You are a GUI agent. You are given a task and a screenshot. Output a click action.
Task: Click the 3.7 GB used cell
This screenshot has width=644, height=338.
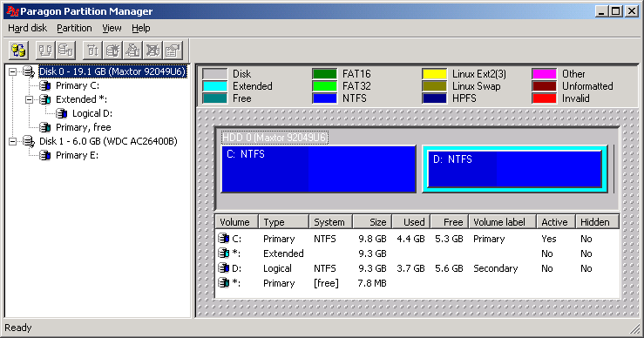click(410, 268)
